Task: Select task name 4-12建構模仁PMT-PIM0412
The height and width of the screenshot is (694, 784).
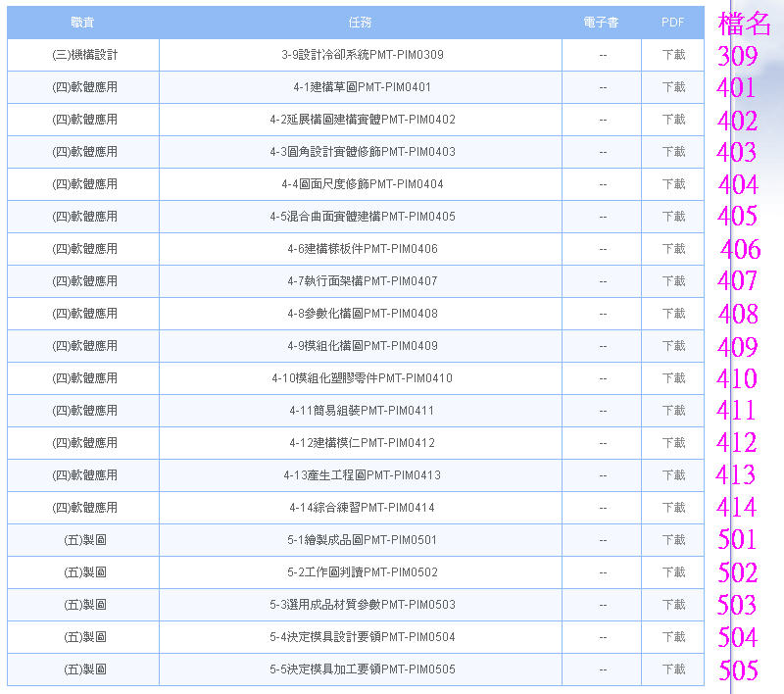Action: pyautogui.click(x=362, y=443)
